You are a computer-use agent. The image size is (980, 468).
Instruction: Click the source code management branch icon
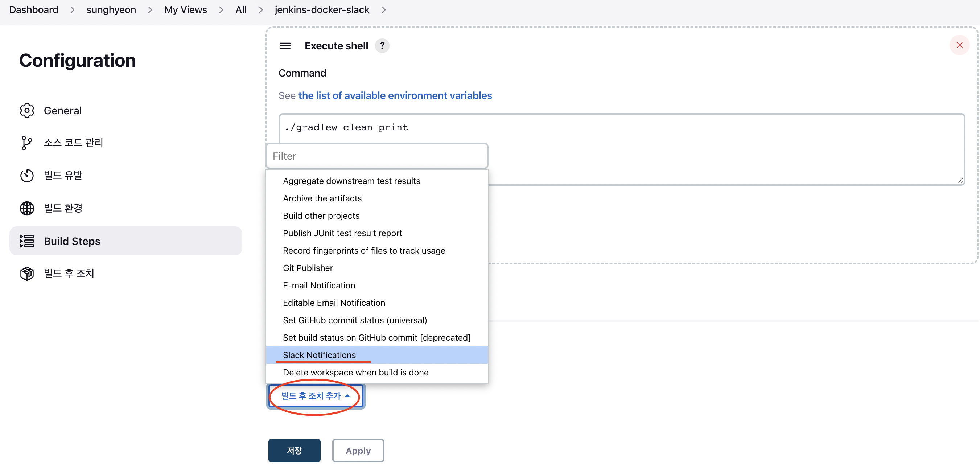pos(26,143)
